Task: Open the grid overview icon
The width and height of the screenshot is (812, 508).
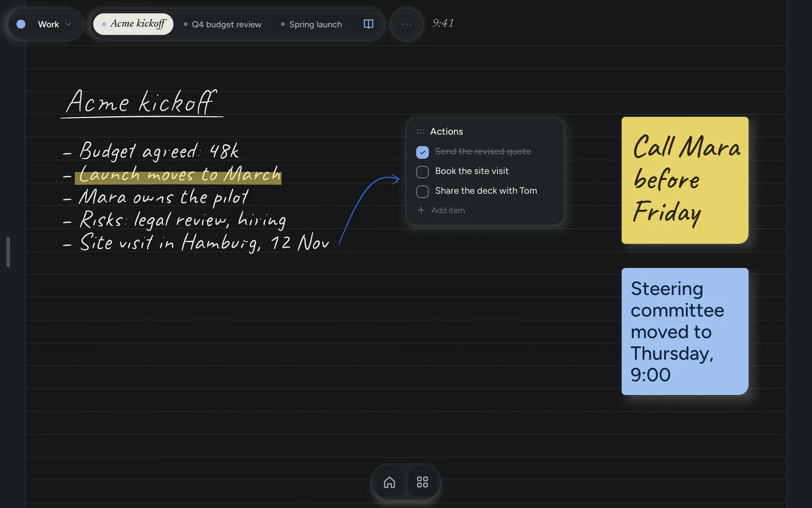Action: point(422,482)
